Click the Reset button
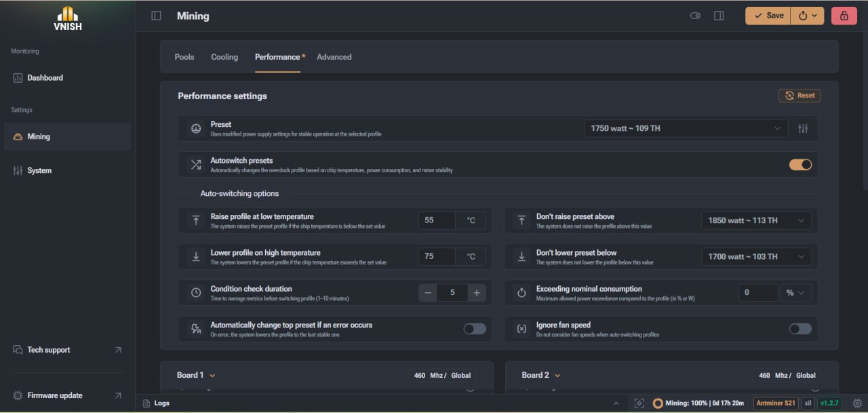Viewport: 868px width, 413px height. [x=800, y=96]
